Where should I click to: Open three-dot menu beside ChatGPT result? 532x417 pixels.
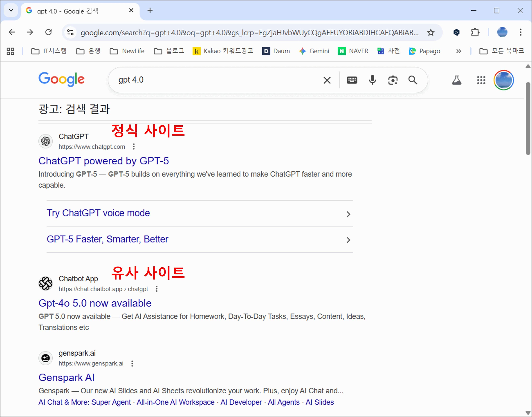134,146
